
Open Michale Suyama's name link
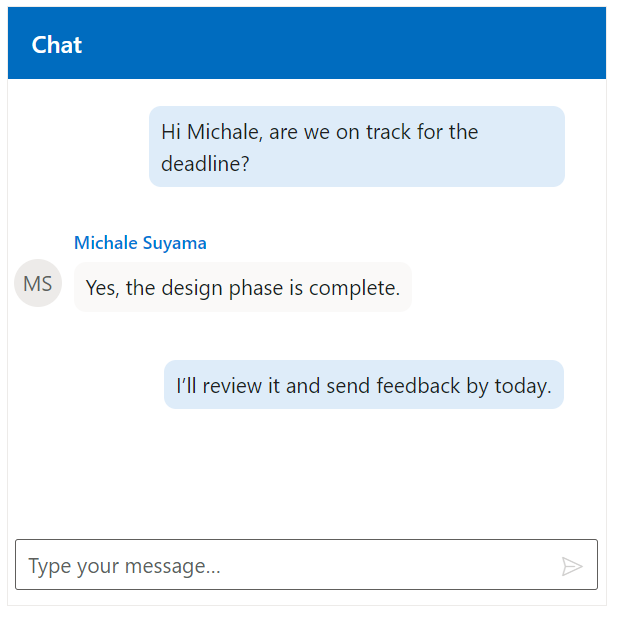[x=140, y=243]
